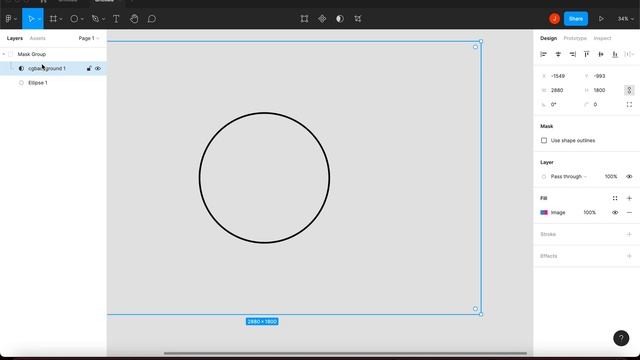
Task: Click the Crop image icon
Action: 358,19
